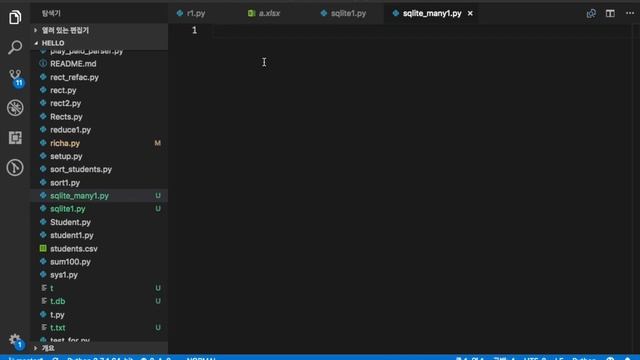Open the editor More Actions ellipsis menu
The width and height of the screenshot is (640, 360).
pyautogui.click(x=630, y=13)
